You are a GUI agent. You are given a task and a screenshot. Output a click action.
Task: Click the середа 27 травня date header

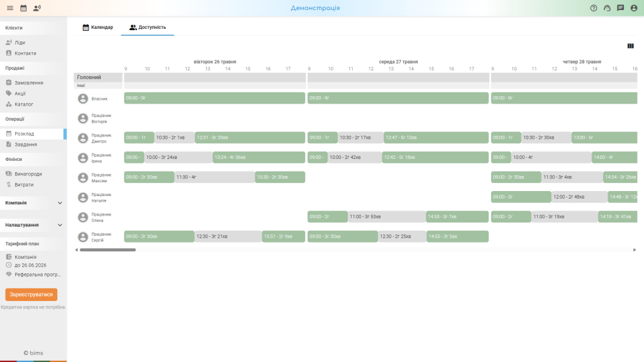[x=398, y=62]
